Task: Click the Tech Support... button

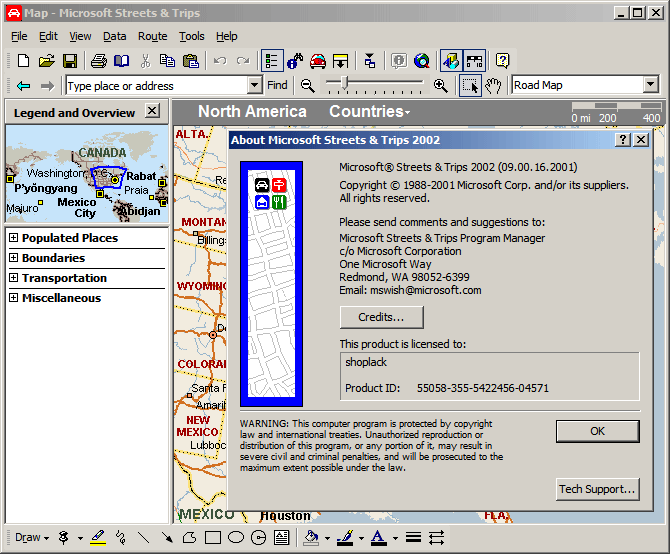Action: pyautogui.click(x=597, y=489)
